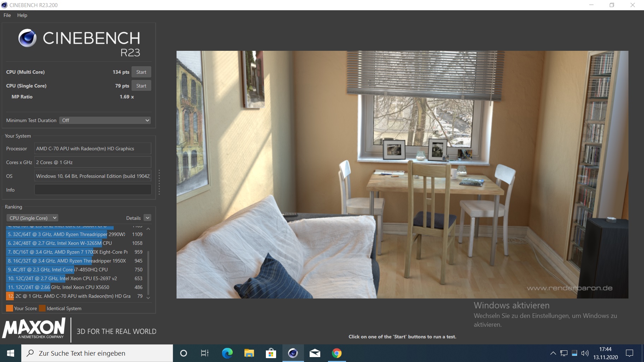644x362 pixels.
Task: Select the Intel Xeon W-3265M ranking row
Action: pyautogui.click(x=74, y=243)
